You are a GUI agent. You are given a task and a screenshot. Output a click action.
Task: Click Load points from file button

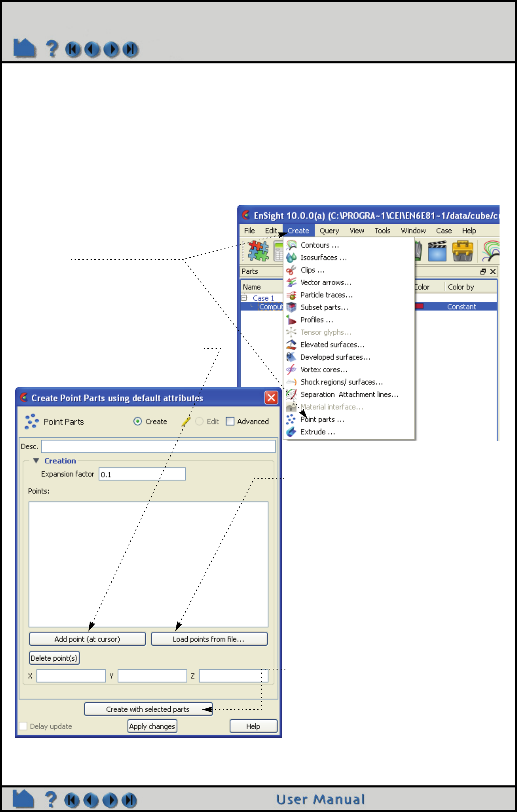(209, 639)
